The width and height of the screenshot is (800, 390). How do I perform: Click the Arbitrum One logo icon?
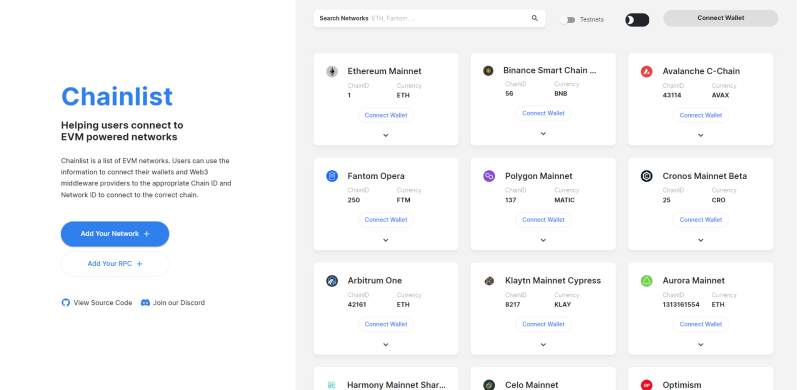pos(332,281)
